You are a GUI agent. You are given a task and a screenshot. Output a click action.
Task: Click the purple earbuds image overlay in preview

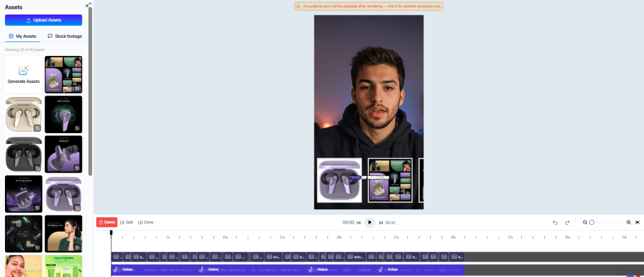point(339,180)
